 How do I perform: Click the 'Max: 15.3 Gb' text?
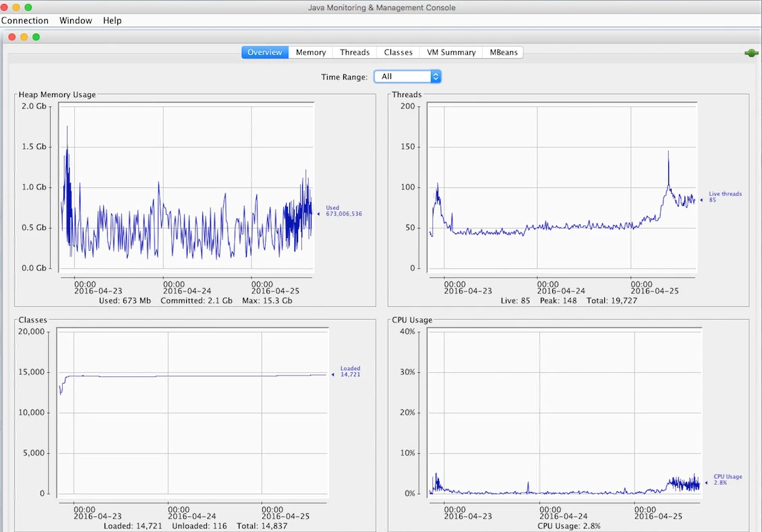click(x=267, y=301)
